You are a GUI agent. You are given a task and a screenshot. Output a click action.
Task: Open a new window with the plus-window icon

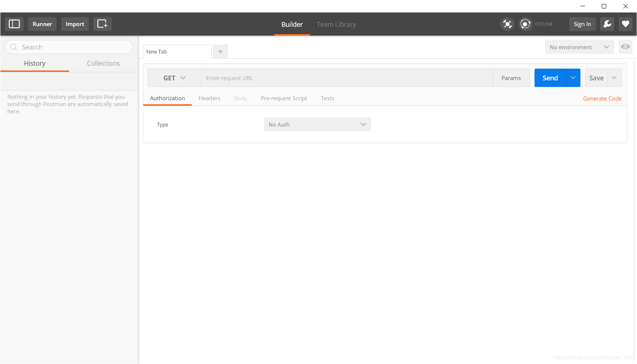(102, 24)
